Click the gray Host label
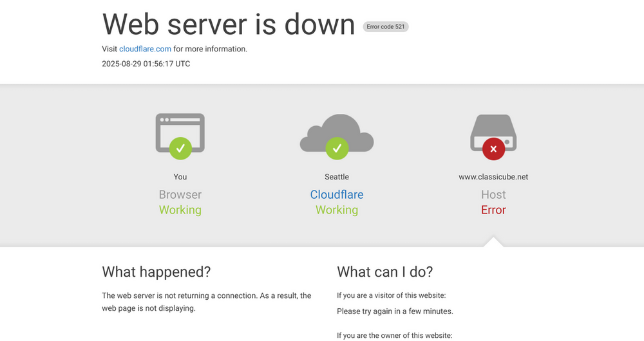 (493, 194)
